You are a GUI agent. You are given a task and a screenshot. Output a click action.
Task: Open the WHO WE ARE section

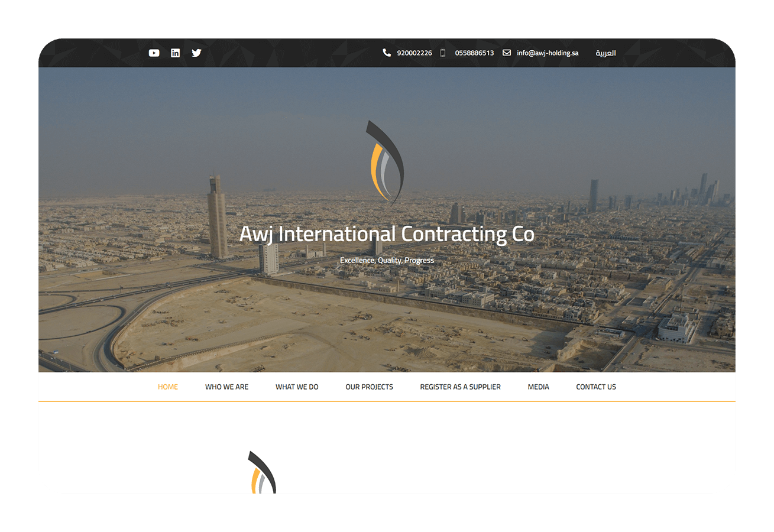tap(226, 387)
